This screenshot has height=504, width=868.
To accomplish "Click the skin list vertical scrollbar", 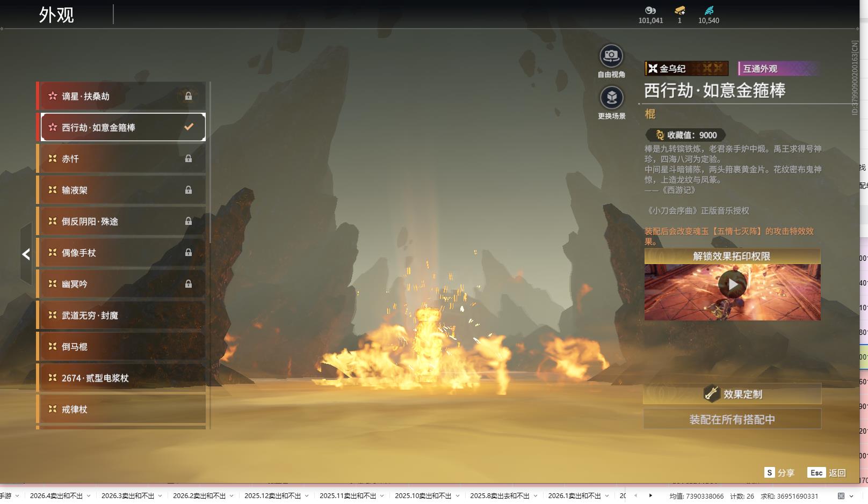I will (209, 161).
